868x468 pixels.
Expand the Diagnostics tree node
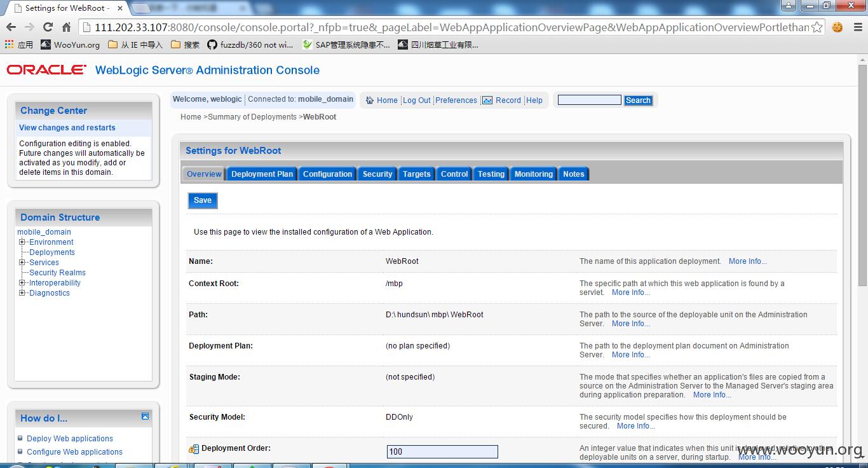tap(22, 293)
